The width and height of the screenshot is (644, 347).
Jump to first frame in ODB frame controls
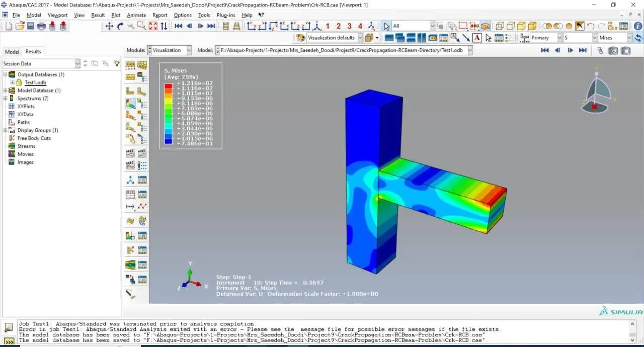[544, 50]
